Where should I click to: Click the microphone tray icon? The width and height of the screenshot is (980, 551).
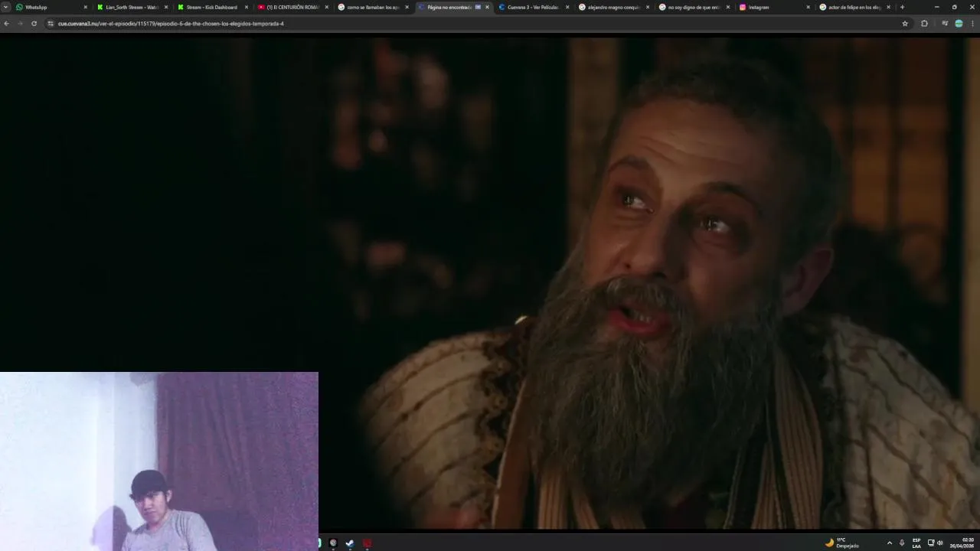click(902, 543)
